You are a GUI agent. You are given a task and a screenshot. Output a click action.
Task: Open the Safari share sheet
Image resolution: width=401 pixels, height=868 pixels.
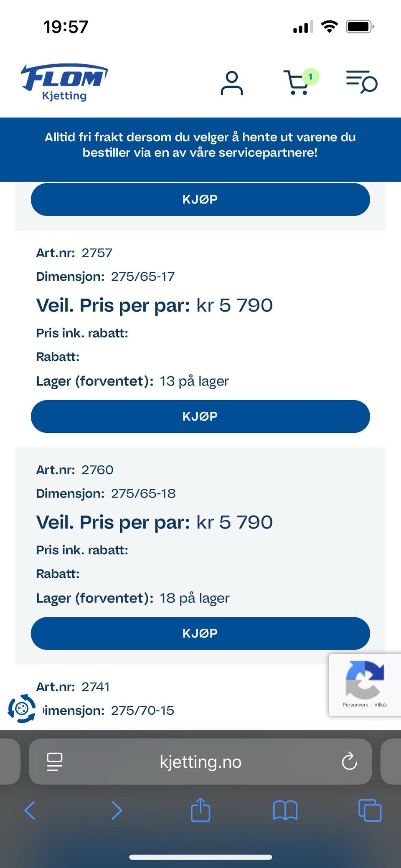click(x=200, y=810)
